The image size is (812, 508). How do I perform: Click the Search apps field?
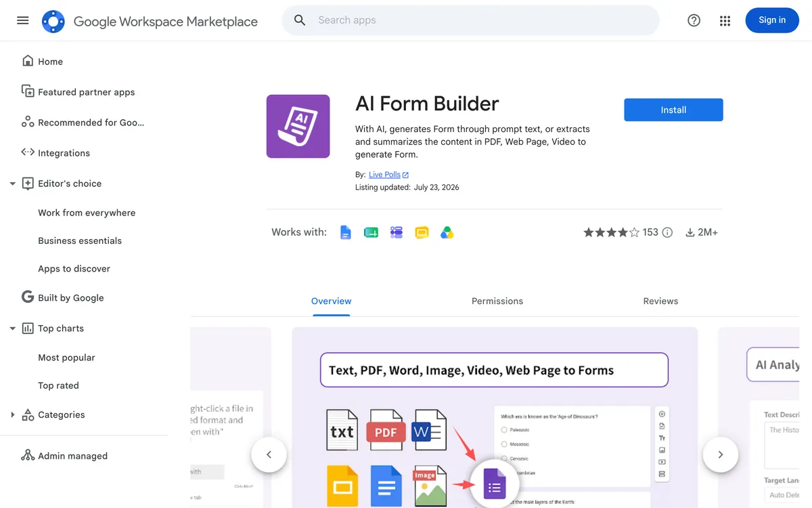click(470, 20)
